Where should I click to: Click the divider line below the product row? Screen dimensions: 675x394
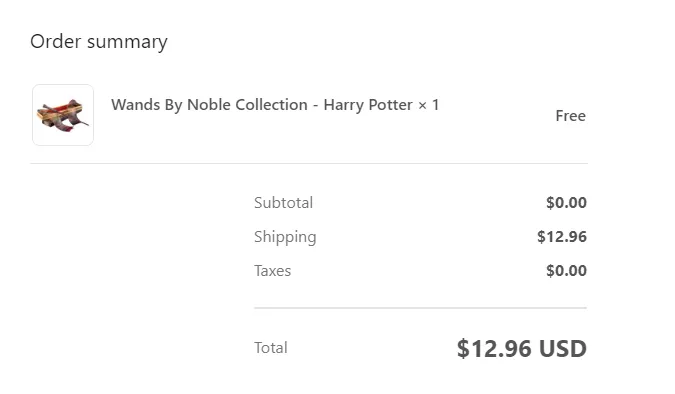(x=309, y=163)
